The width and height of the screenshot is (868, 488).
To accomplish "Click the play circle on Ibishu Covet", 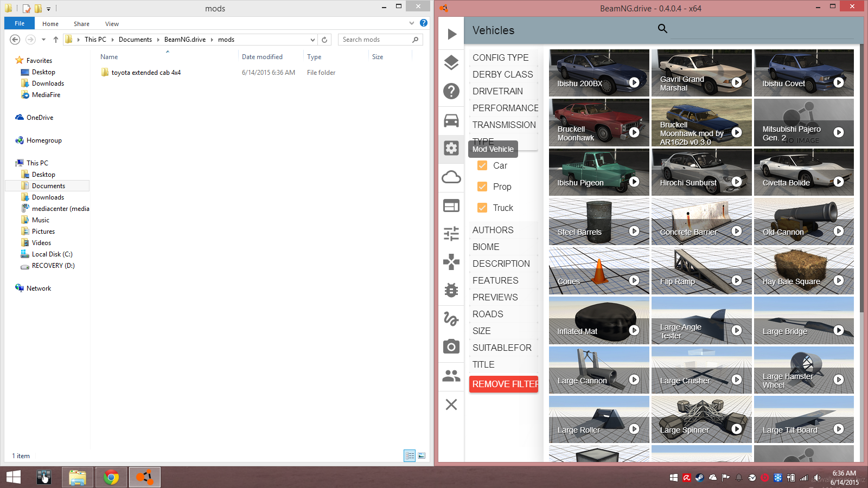I will [x=839, y=82].
